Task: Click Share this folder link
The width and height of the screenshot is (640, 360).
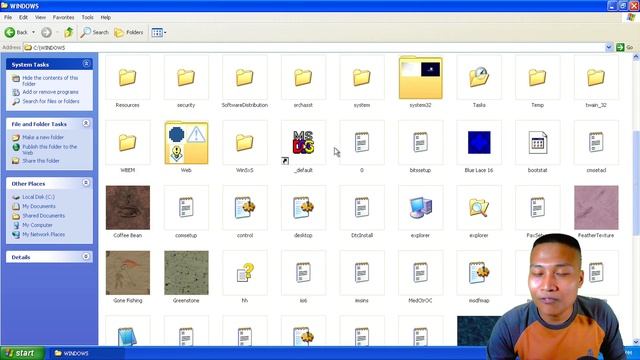Action: tap(41, 161)
